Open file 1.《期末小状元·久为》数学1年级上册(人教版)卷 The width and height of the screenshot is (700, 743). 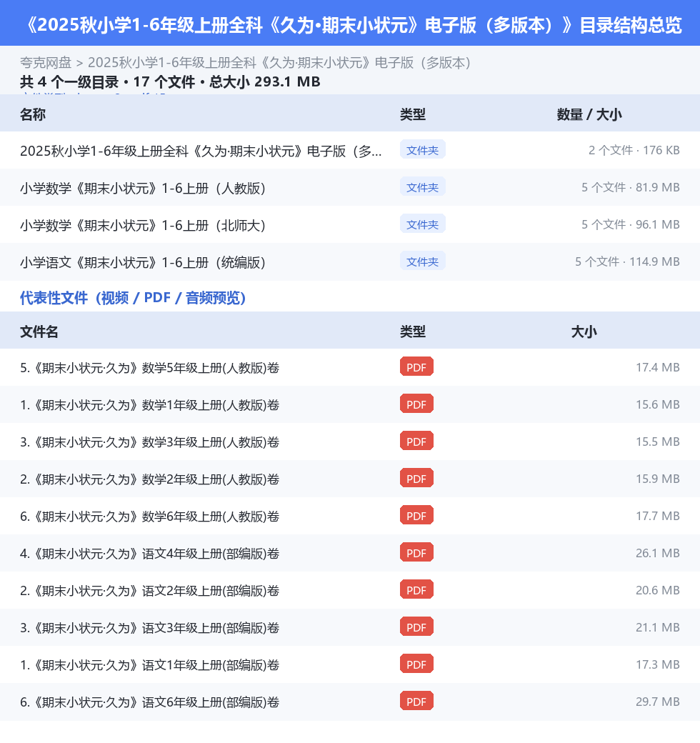tap(150, 404)
